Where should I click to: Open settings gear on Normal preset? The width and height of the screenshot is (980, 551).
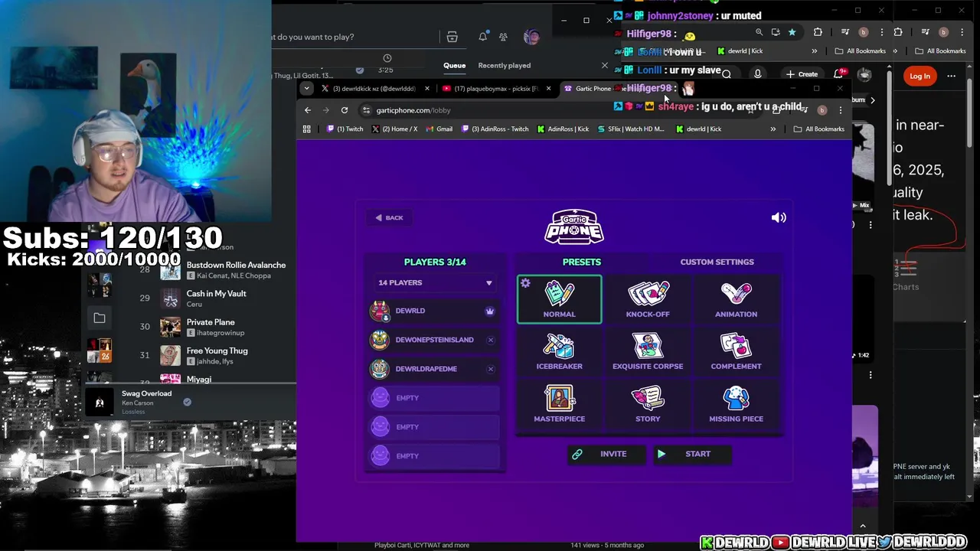pyautogui.click(x=525, y=283)
